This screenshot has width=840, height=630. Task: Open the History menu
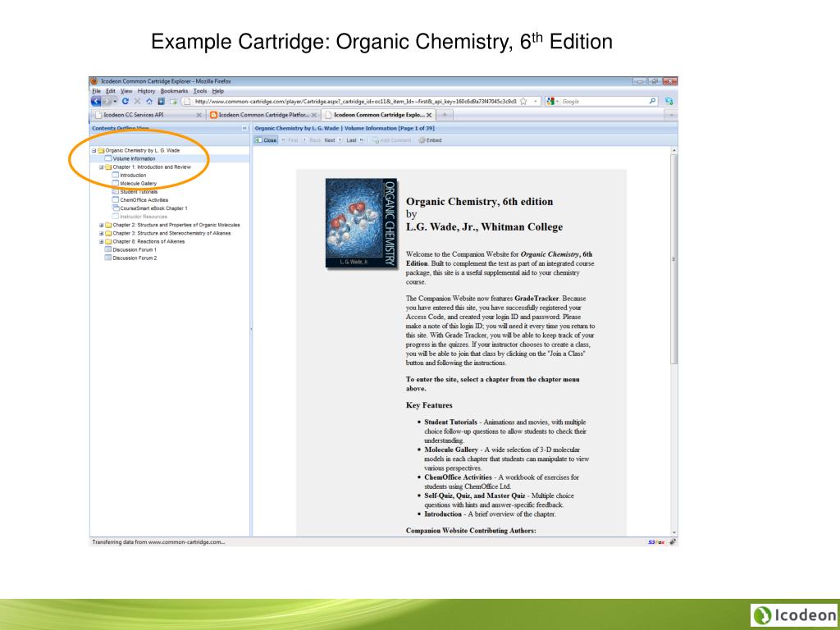(146, 91)
